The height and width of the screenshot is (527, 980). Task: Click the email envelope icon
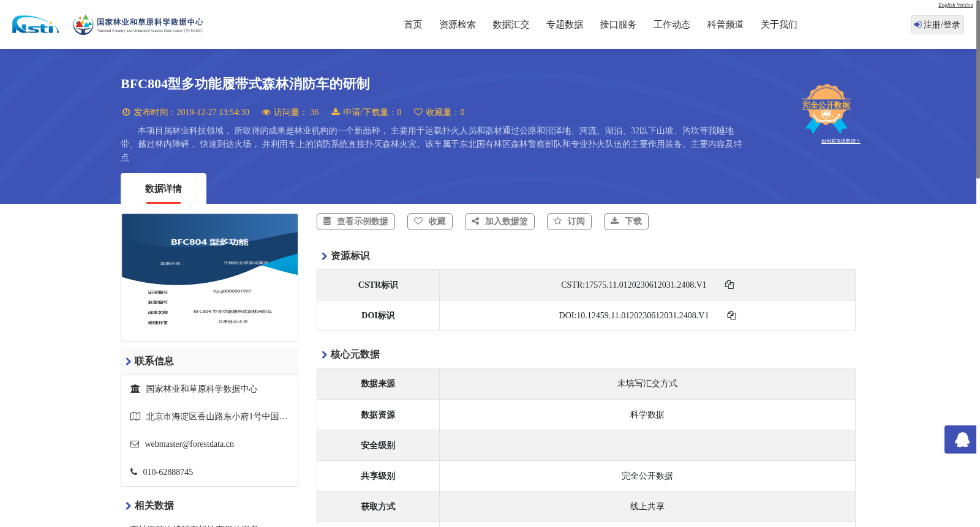tap(135, 444)
